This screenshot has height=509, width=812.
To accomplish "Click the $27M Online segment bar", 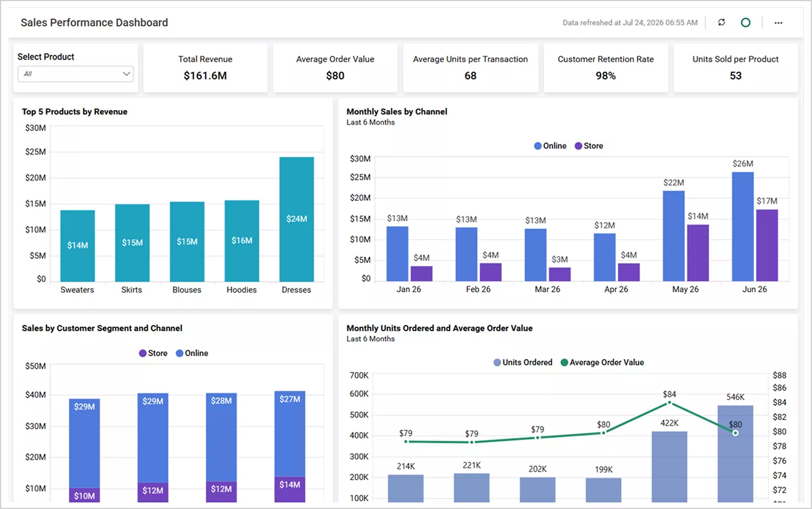I will (x=289, y=434).
